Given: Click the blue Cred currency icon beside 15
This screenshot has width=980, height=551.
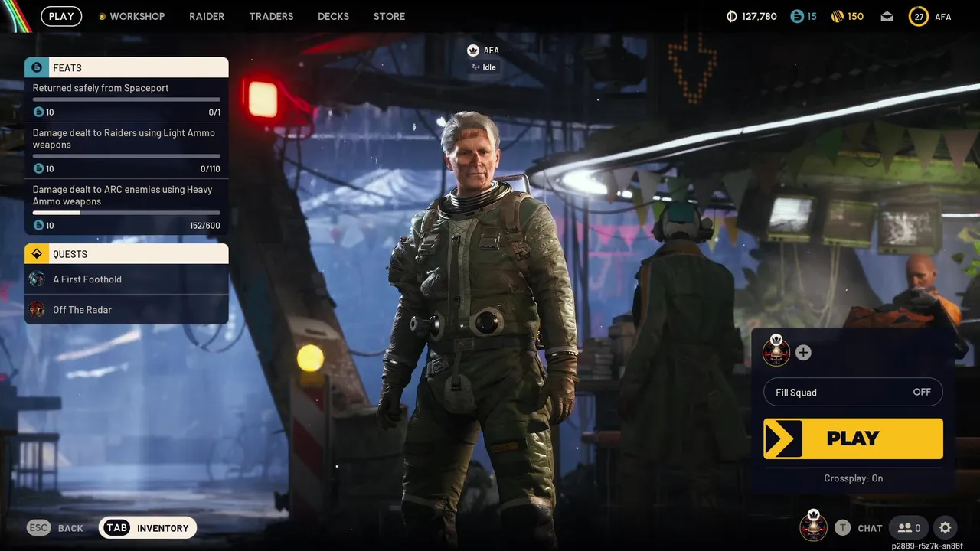Looking at the screenshot, I should point(796,16).
